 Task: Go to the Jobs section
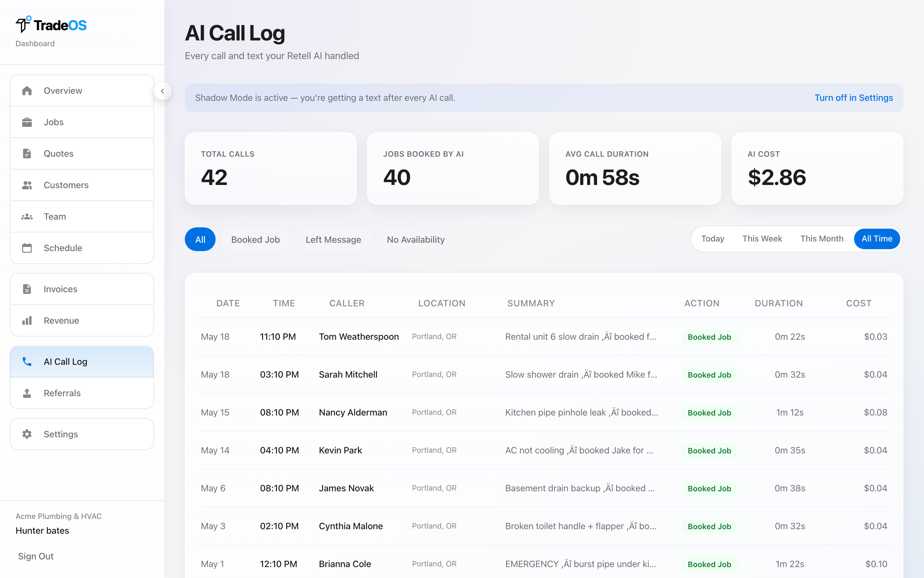(x=82, y=122)
